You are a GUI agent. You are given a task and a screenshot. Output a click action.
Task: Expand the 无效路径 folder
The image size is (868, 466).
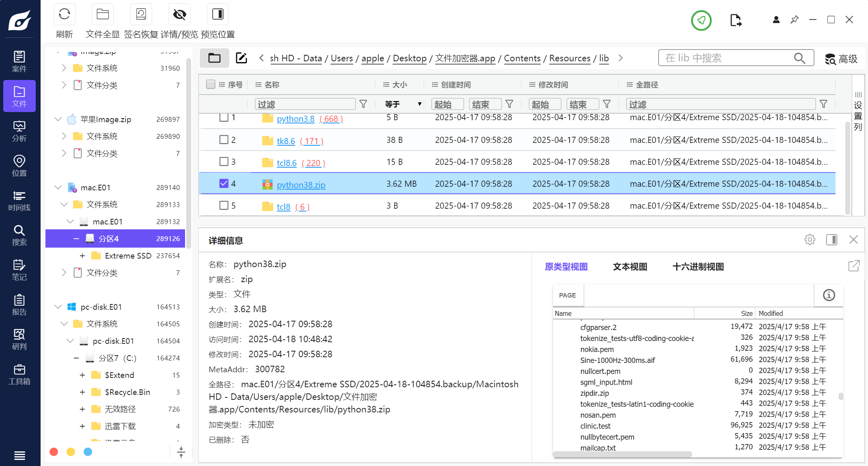pos(82,409)
